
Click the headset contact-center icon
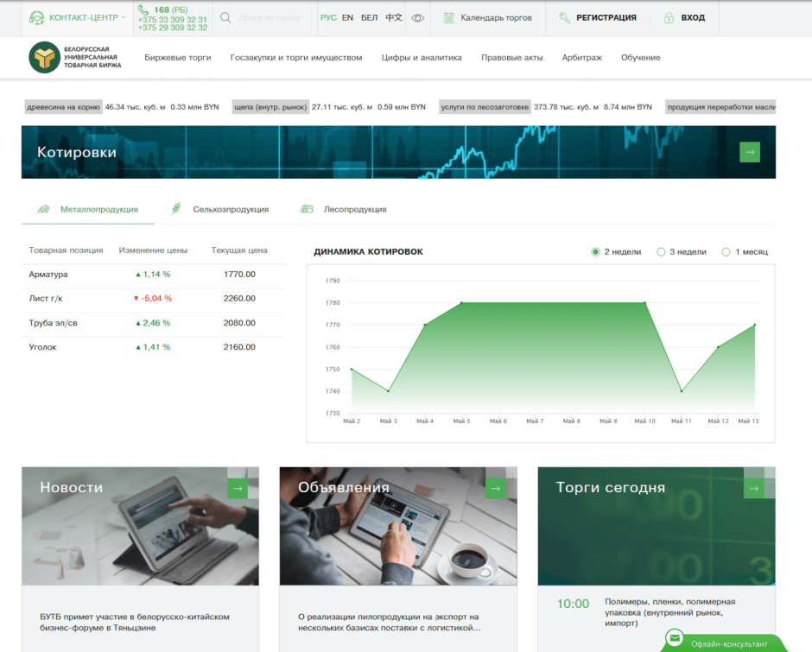click(x=36, y=17)
